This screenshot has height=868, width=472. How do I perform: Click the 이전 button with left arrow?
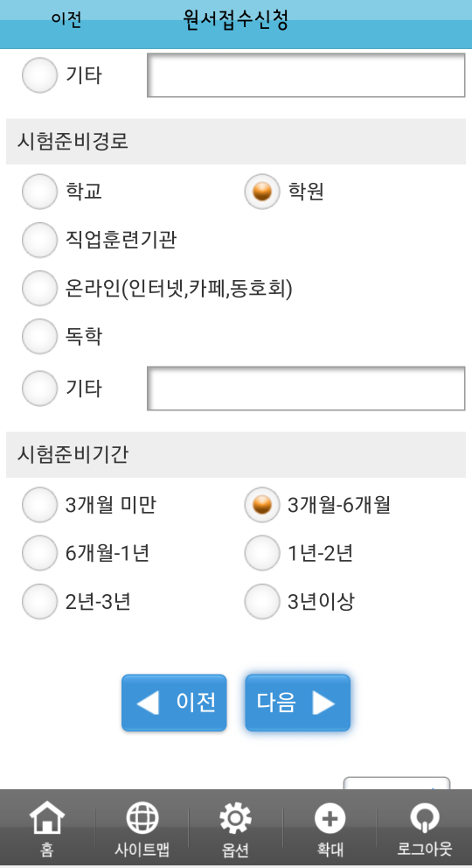(x=174, y=703)
